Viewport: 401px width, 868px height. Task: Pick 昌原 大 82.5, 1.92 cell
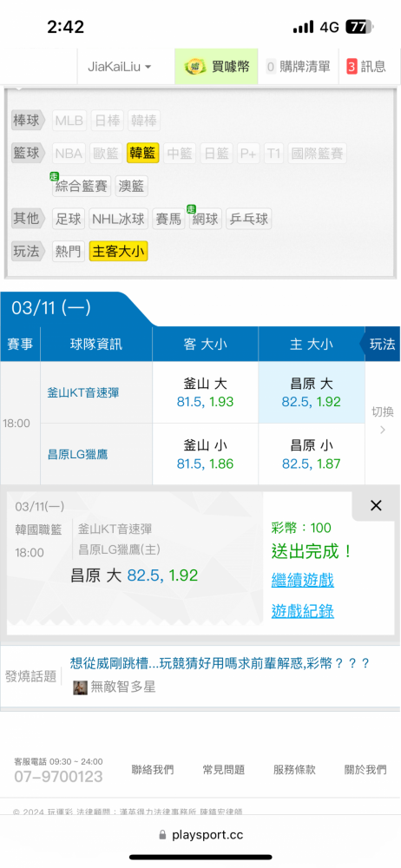point(312,392)
